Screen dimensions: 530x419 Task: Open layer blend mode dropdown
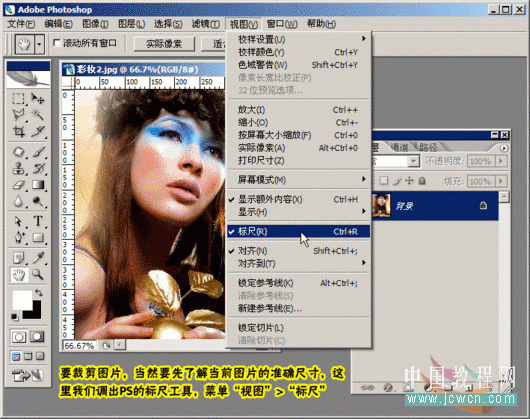point(413,161)
